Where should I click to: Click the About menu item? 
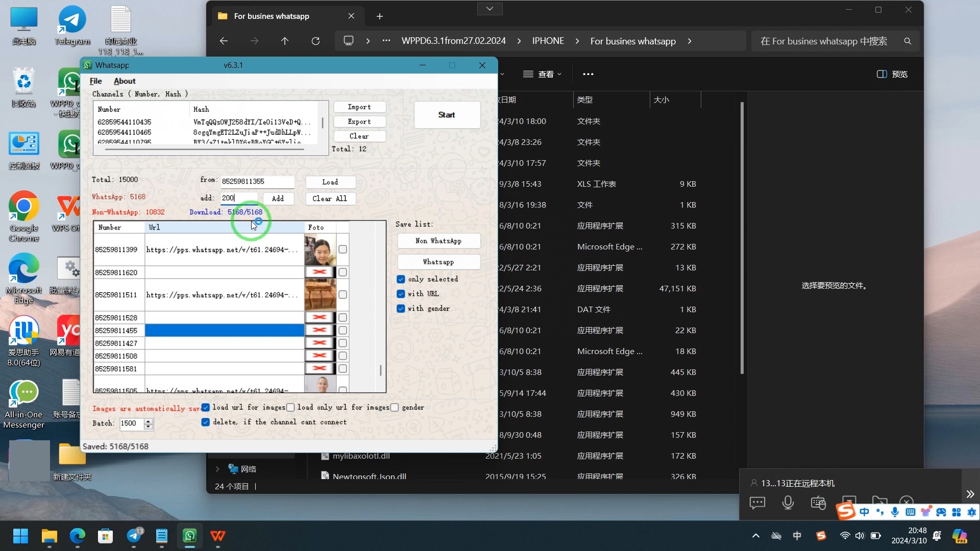pos(124,81)
